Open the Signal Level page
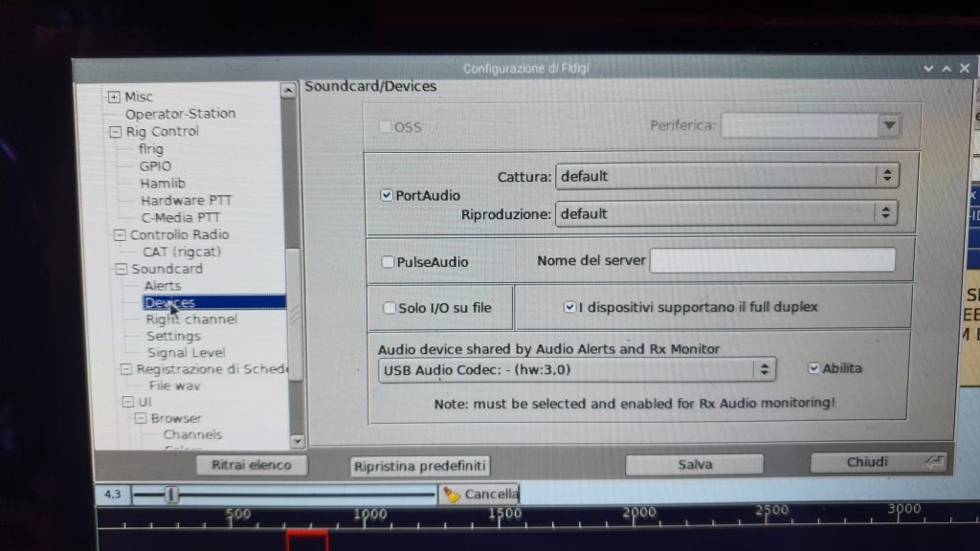Screen dimensions: 980x551 coord(187,353)
